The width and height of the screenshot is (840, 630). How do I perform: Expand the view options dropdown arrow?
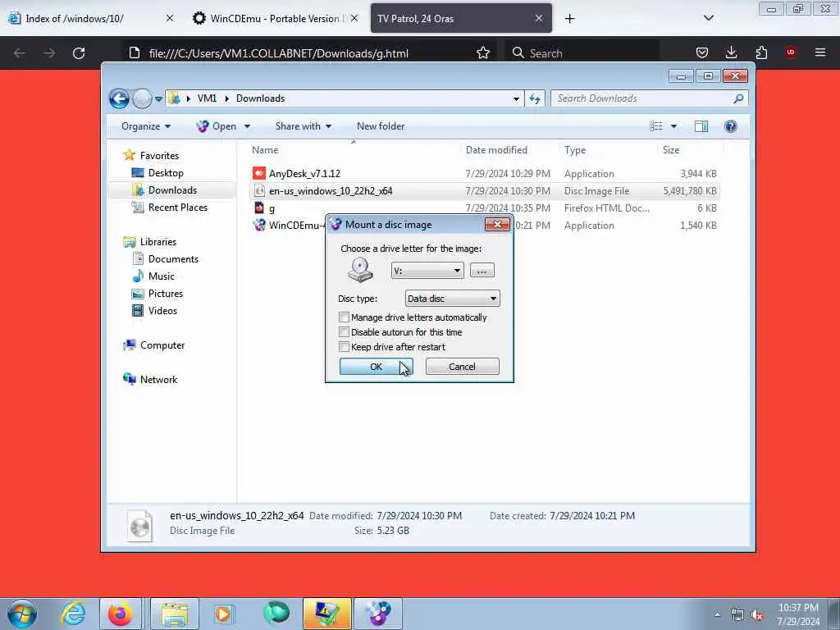673,126
